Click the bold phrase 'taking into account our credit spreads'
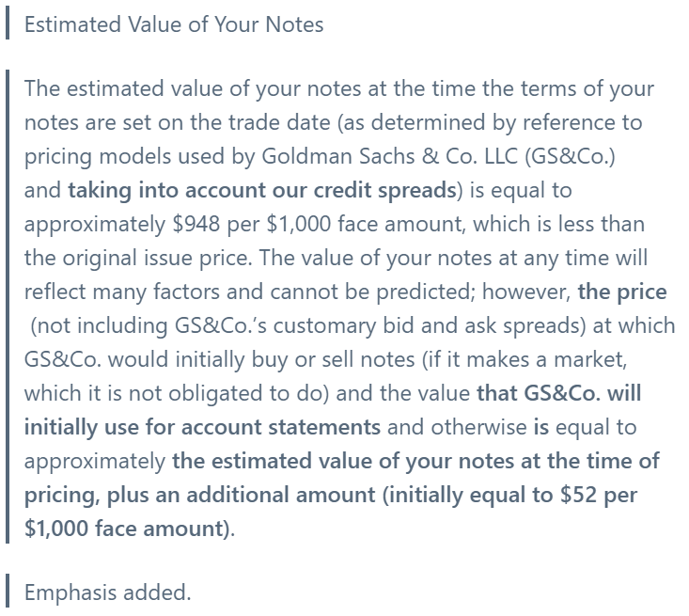This screenshot has width=689, height=616. (x=262, y=191)
